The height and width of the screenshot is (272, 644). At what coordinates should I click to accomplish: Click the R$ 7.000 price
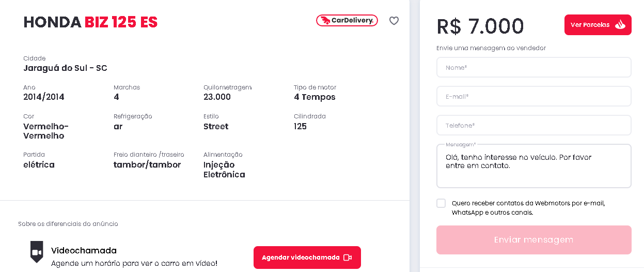tap(480, 26)
